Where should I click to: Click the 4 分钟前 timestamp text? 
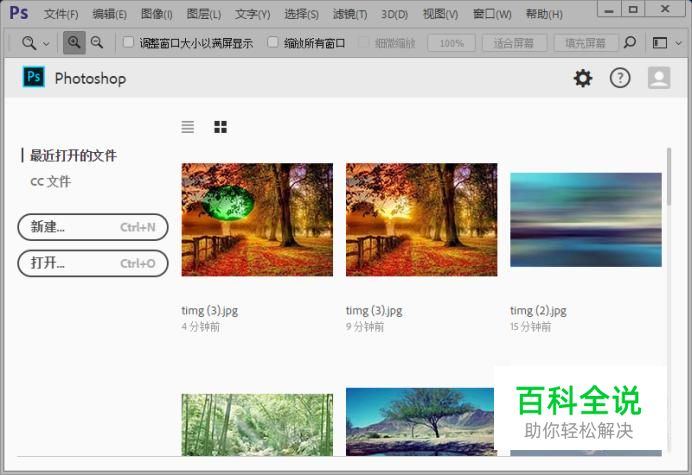tap(200, 327)
